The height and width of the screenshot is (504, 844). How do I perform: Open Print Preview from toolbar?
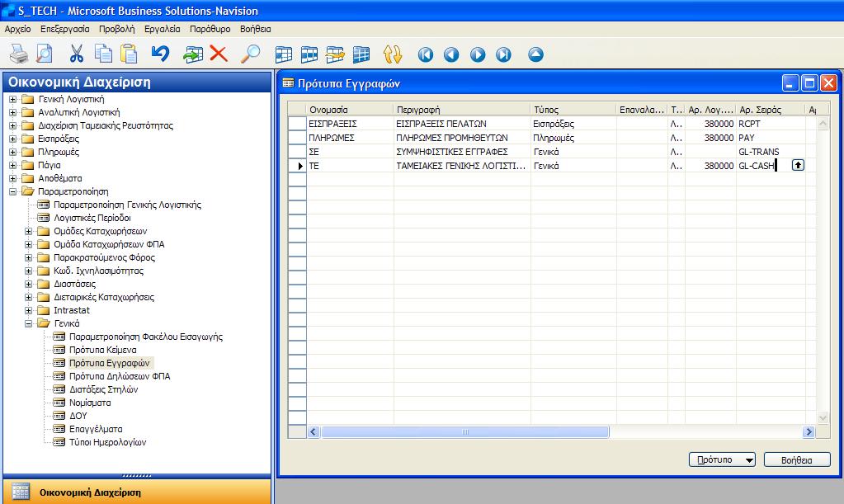pos(44,54)
